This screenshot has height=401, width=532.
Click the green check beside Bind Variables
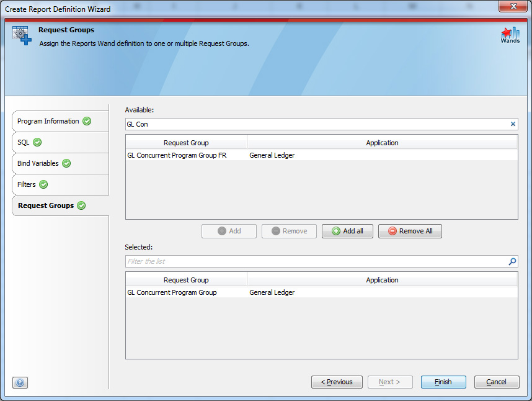click(x=66, y=163)
